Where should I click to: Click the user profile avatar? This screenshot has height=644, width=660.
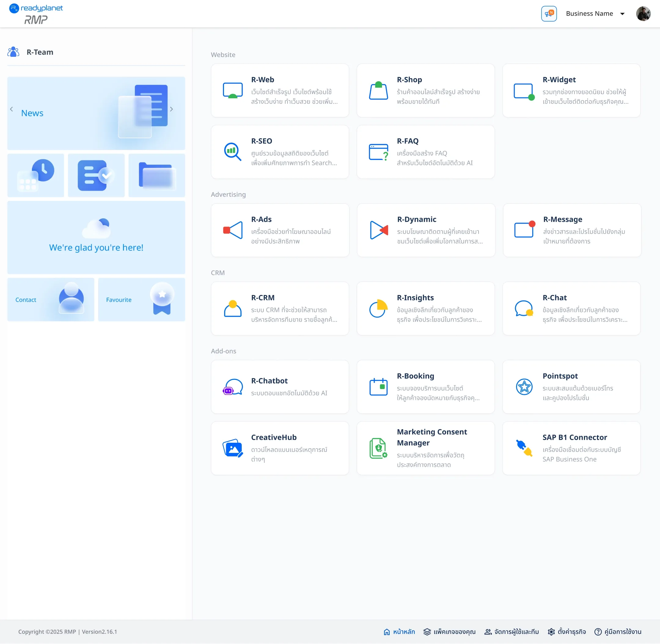643,13
